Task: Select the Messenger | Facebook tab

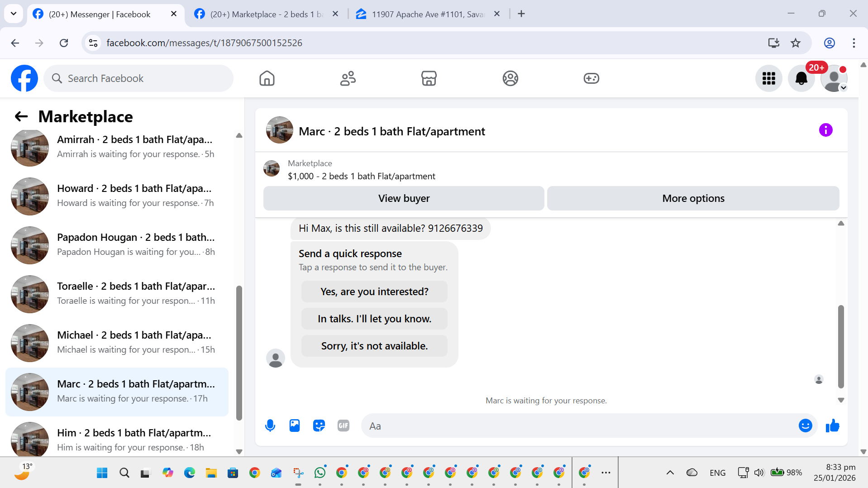Action: [100, 14]
